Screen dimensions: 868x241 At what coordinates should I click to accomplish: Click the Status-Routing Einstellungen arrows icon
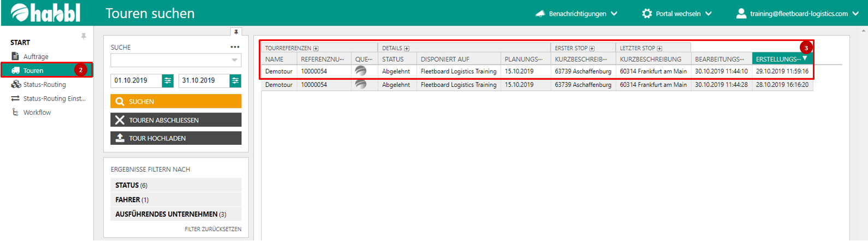pos(15,98)
